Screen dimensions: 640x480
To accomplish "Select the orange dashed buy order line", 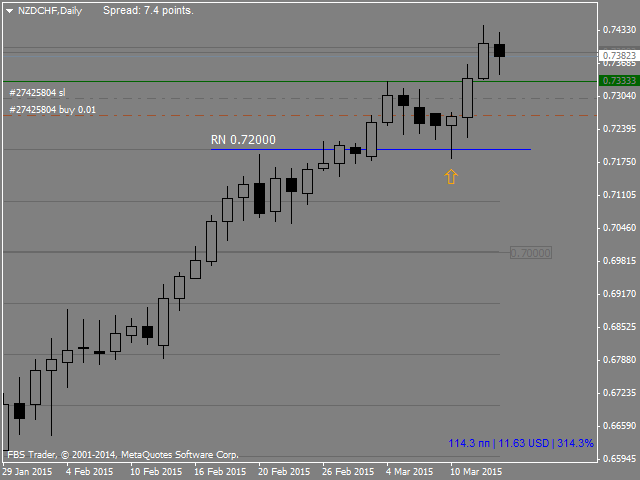I will click(300, 116).
